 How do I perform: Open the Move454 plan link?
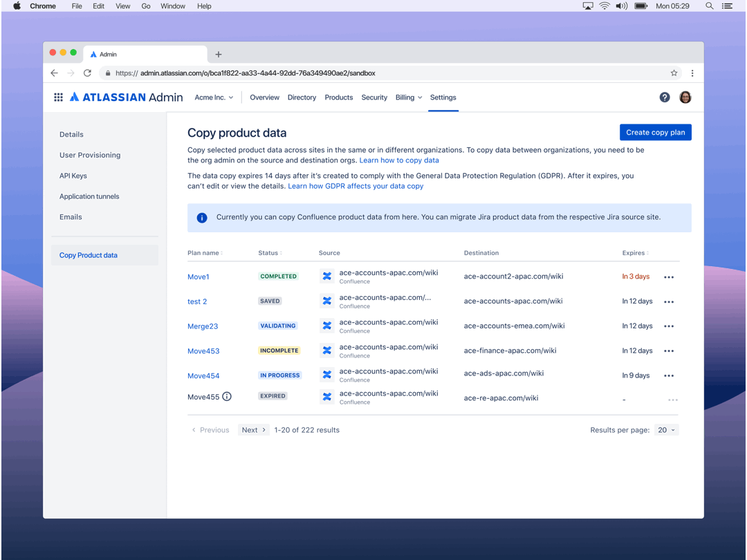tap(203, 375)
